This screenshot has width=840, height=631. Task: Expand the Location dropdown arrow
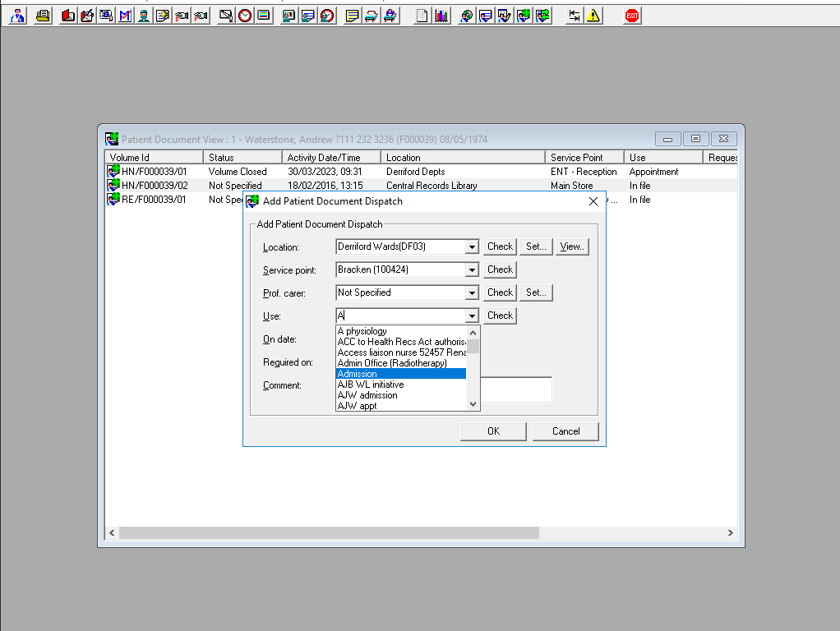click(x=472, y=247)
